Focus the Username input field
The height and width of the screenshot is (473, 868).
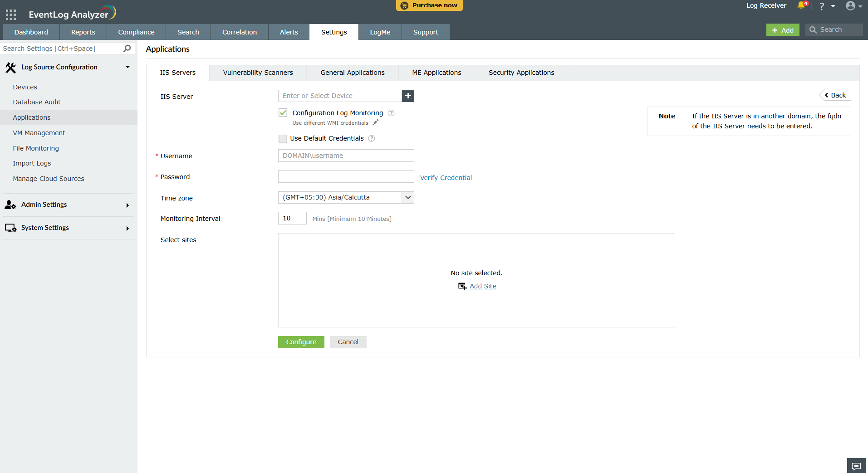click(346, 156)
